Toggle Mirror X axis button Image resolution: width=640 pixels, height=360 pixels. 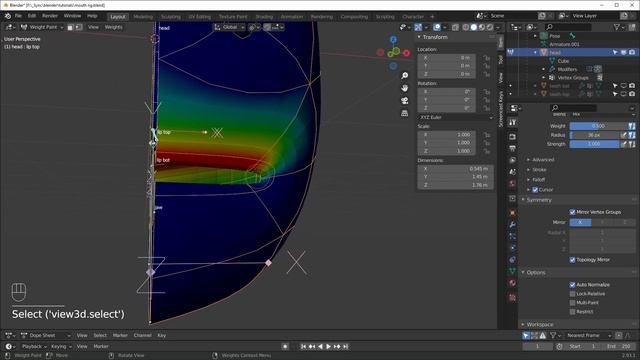tap(580, 222)
